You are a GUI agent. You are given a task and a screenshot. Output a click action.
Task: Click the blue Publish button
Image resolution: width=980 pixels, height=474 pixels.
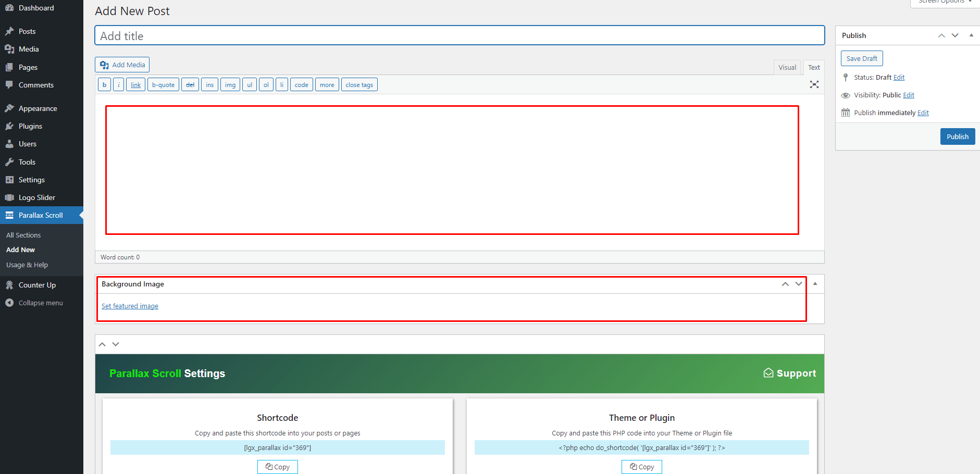tap(958, 136)
